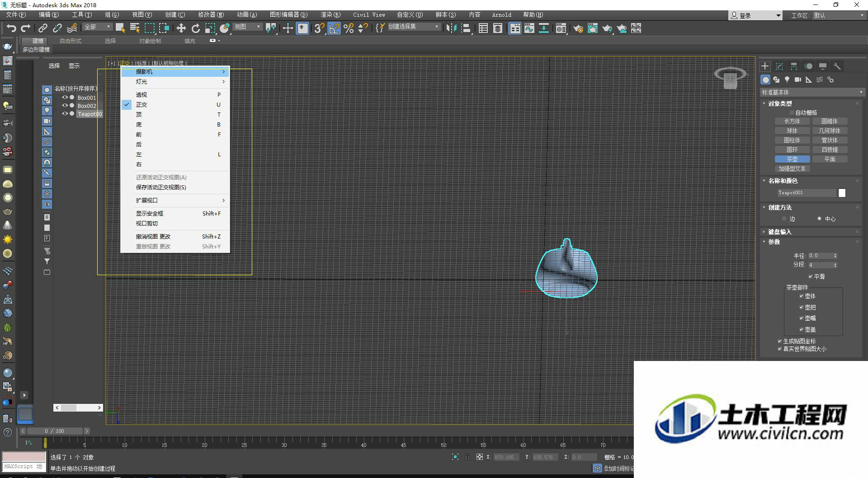Open the 标准基本体 category dropdown

click(x=812, y=92)
